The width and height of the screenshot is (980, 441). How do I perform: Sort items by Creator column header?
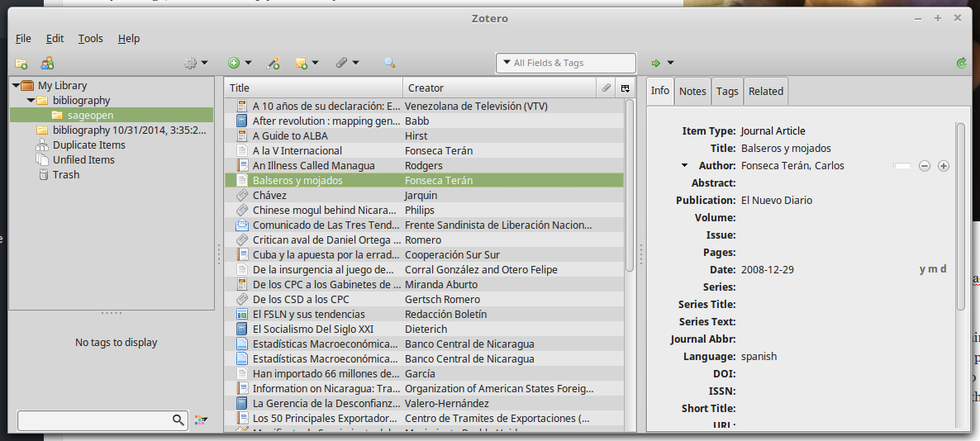pos(499,88)
